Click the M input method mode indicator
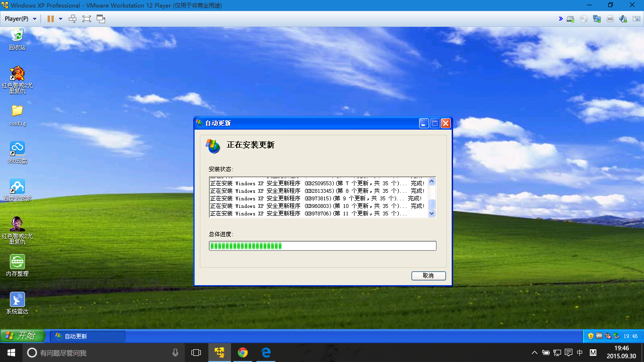 tap(593, 353)
